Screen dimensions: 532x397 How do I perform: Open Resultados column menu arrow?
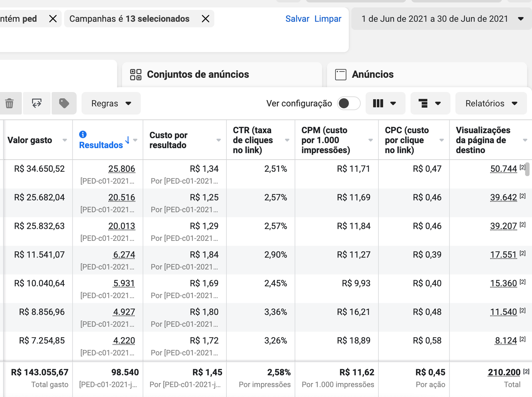pyautogui.click(x=135, y=140)
